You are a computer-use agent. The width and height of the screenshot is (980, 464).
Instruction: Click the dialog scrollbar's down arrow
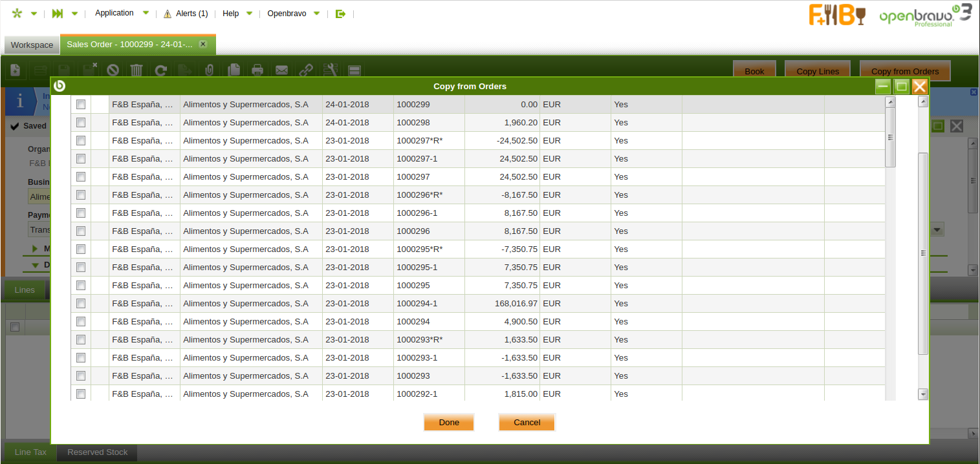point(923,394)
